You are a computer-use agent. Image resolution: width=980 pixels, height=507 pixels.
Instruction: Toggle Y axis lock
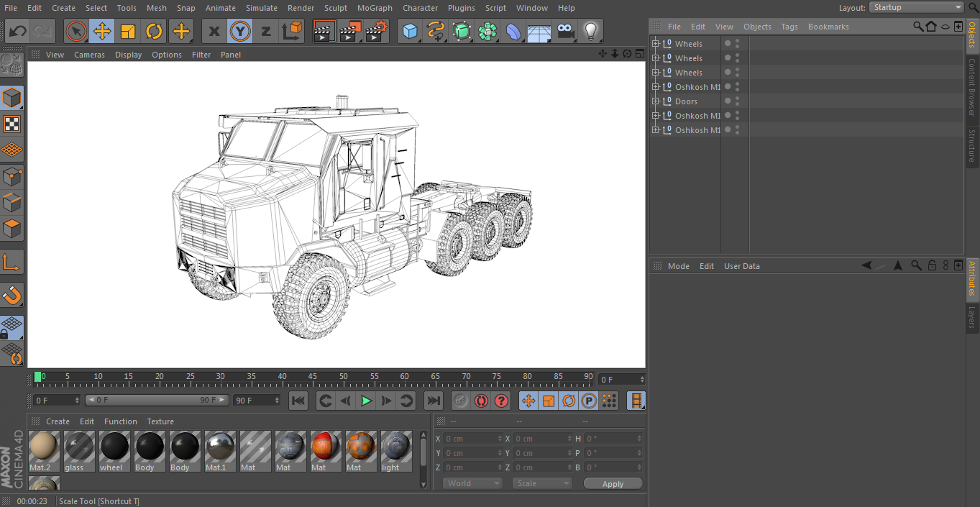click(240, 31)
